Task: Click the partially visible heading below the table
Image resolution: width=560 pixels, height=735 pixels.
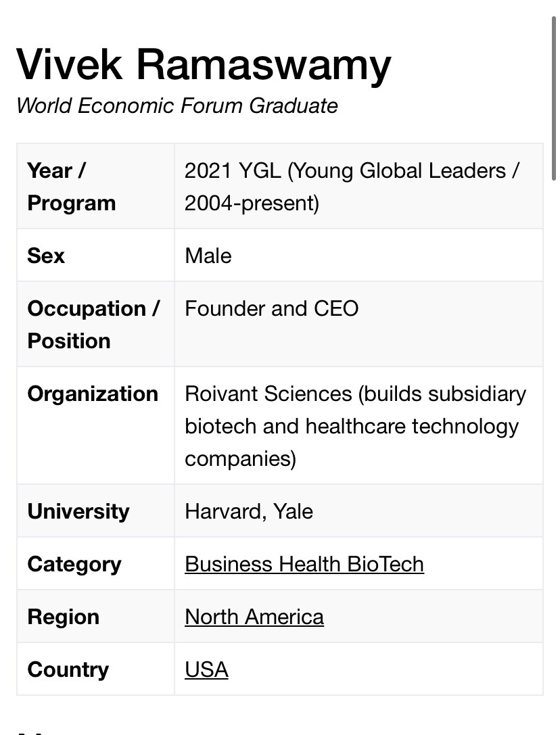Action: (37, 732)
